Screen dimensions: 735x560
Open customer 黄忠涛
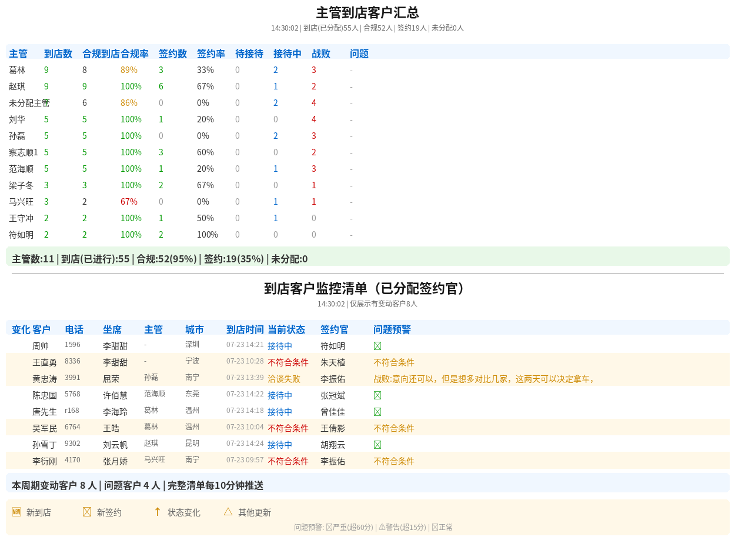coord(45,379)
